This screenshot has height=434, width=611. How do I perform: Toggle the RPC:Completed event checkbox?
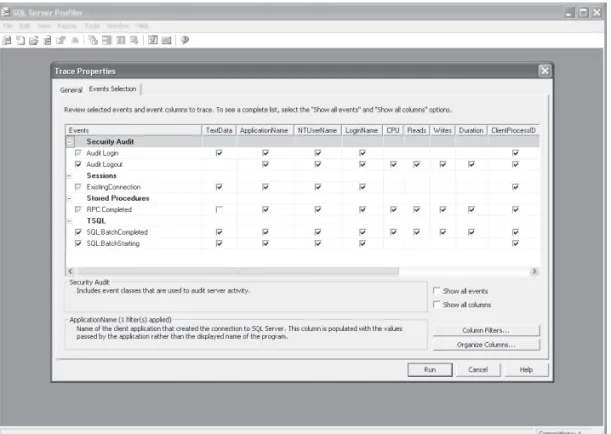click(x=78, y=210)
